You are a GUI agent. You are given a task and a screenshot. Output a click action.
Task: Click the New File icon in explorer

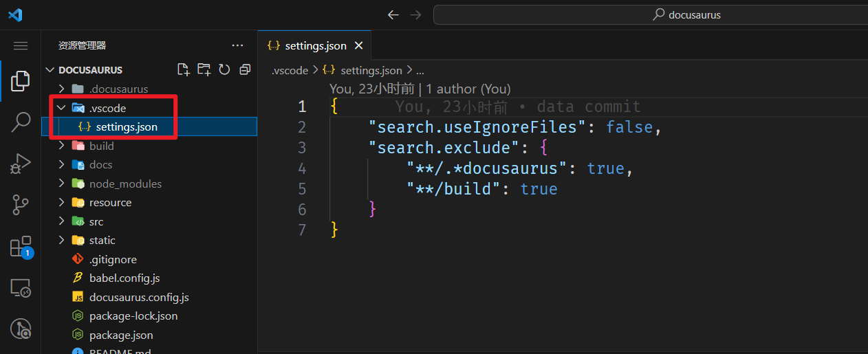(183, 69)
